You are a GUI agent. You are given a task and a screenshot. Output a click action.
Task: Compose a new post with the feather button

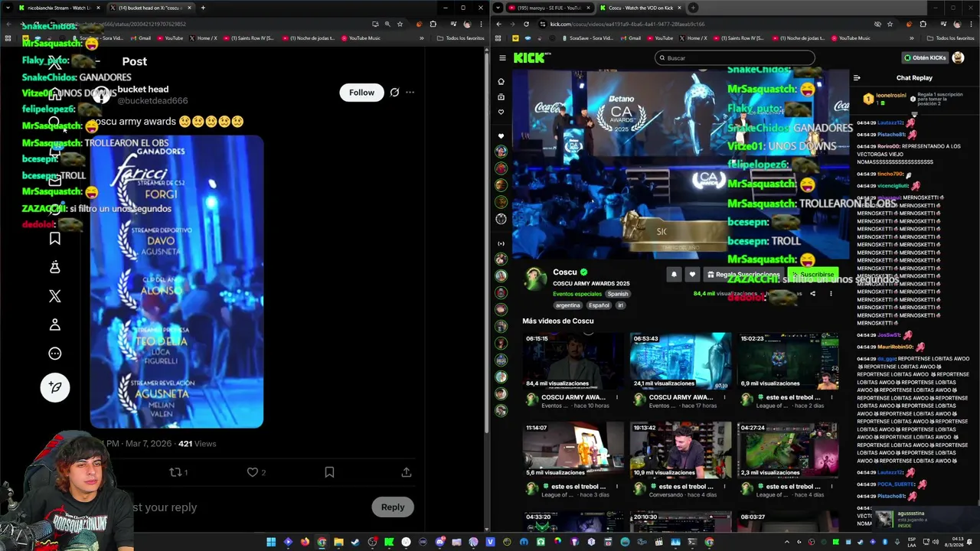coord(55,387)
